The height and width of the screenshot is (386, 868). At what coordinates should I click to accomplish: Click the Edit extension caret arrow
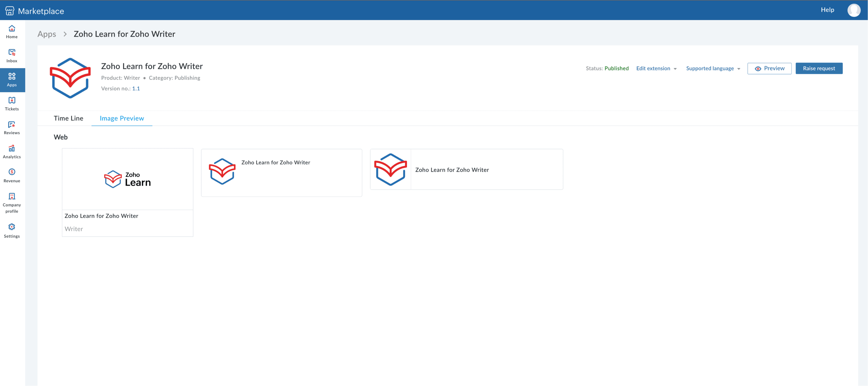pyautogui.click(x=675, y=69)
